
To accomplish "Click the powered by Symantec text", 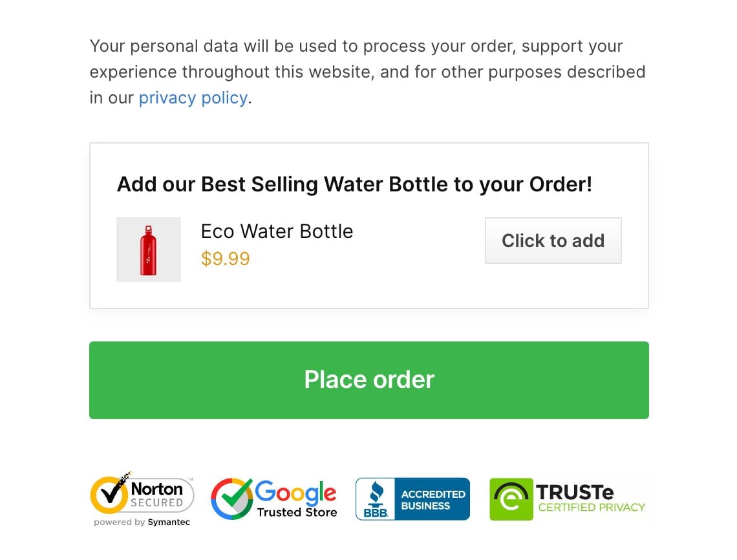I will (142, 522).
